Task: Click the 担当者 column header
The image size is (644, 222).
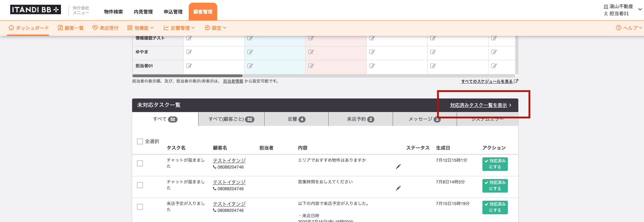Action: pos(266,148)
